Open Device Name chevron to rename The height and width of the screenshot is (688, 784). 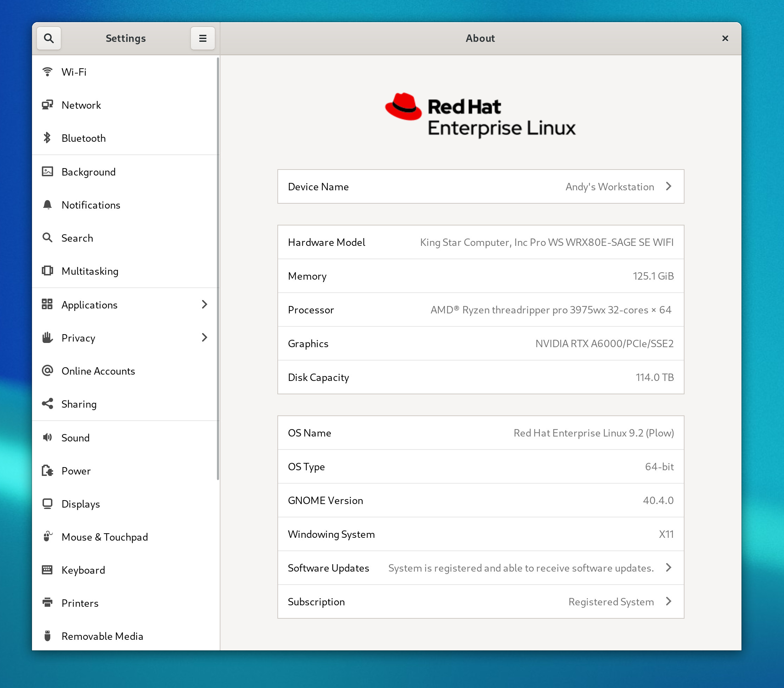coord(669,186)
